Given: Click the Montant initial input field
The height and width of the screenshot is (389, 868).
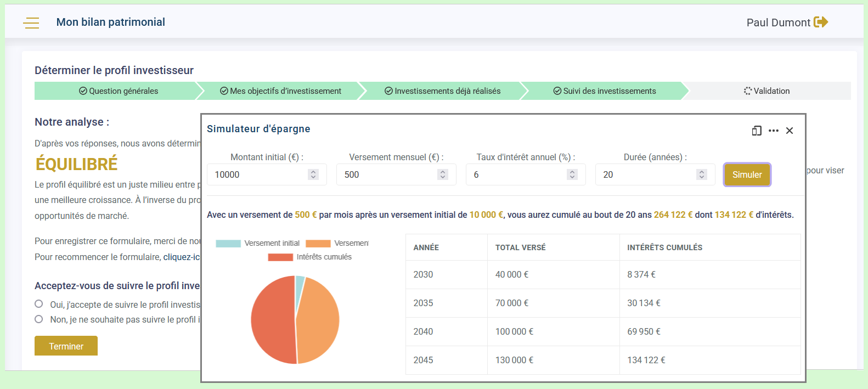Looking at the screenshot, I should (x=258, y=174).
